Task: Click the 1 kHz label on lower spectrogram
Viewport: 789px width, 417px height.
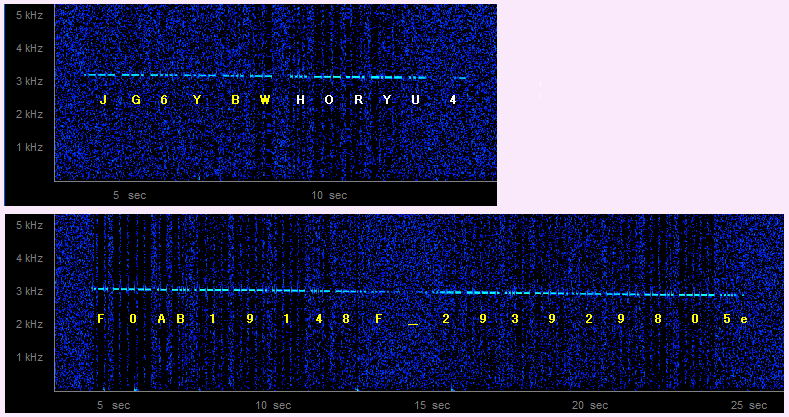Action: pos(29,357)
